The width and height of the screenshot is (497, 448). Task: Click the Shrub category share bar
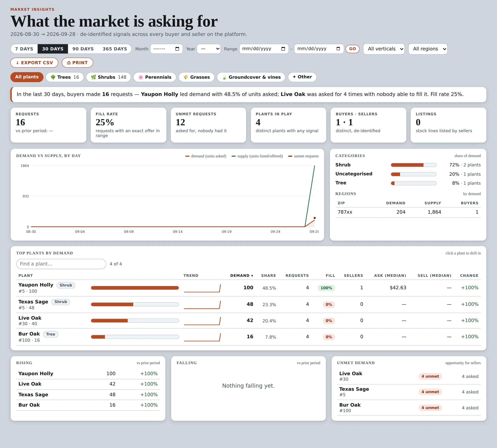(x=413, y=165)
